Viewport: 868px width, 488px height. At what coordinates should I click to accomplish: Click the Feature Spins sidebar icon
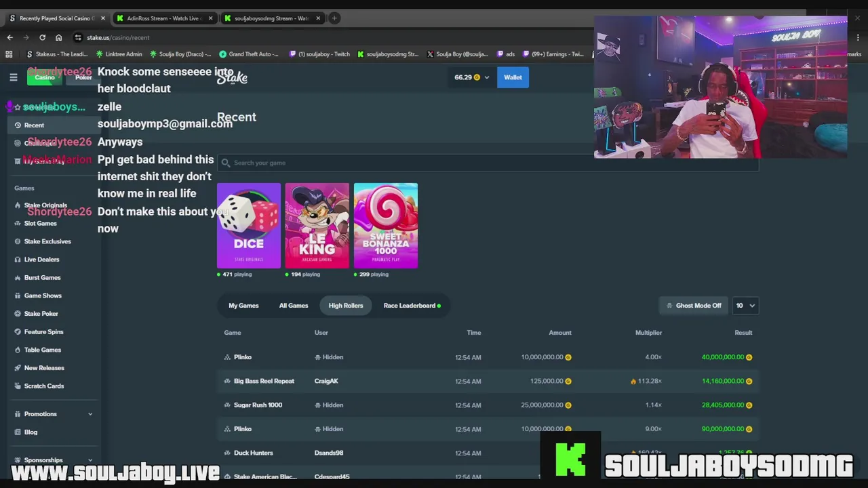pos(18,331)
